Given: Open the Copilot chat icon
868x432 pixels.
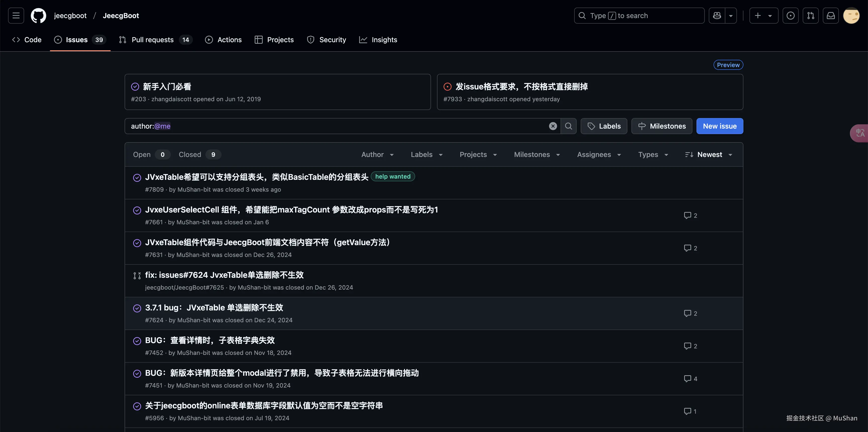Looking at the screenshot, I should click(x=717, y=16).
